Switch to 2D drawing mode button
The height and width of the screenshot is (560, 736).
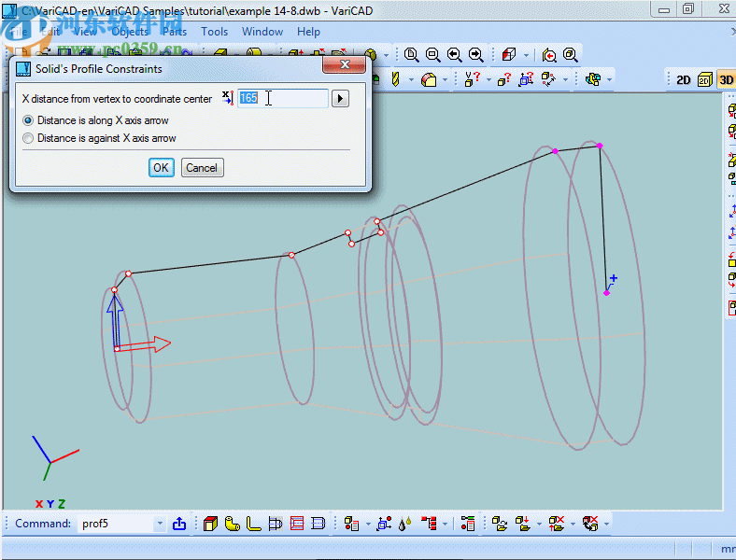click(x=684, y=80)
